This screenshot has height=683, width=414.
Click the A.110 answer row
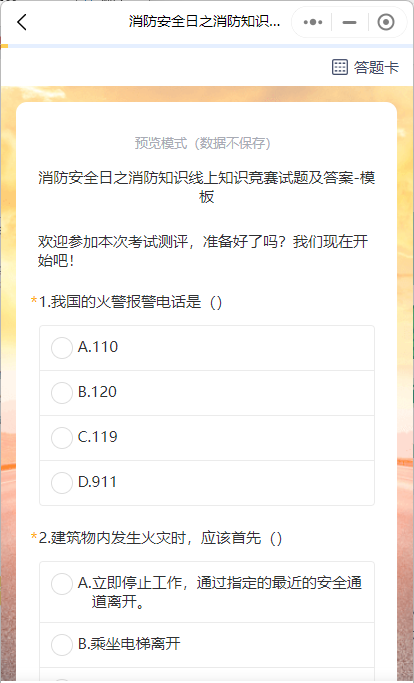tap(207, 348)
